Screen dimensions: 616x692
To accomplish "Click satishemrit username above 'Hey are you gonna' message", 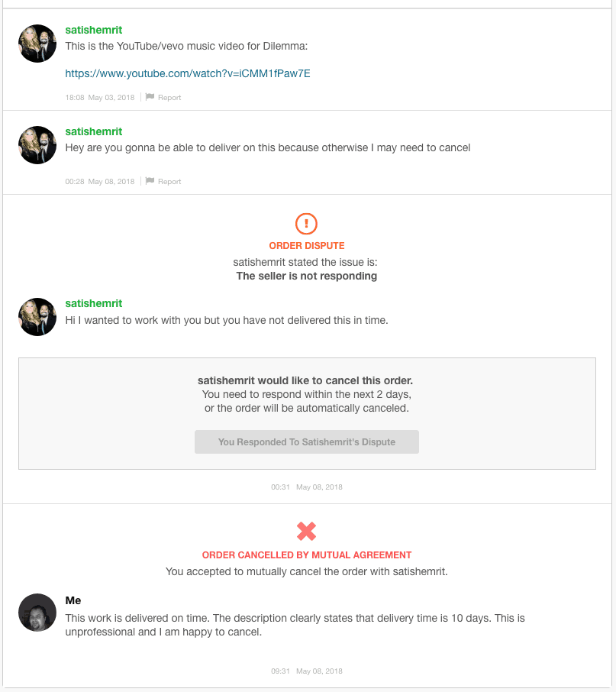I will coord(94,131).
